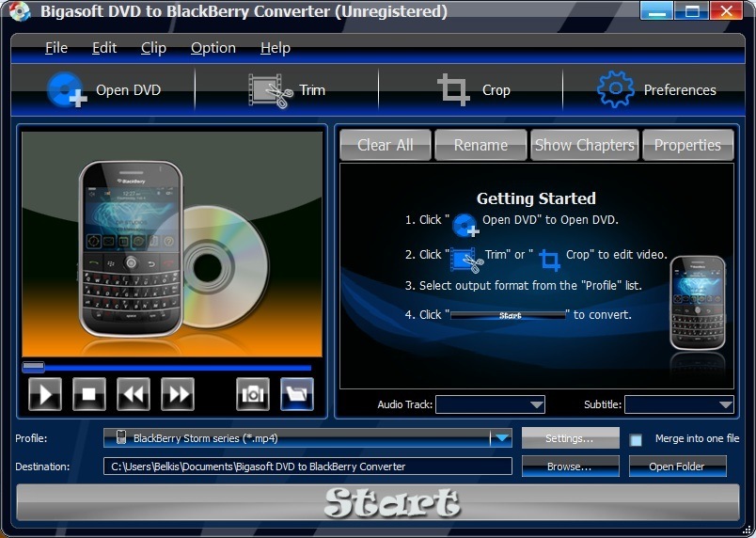
Task: Open the Subtitle dropdown
Action: [x=679, y=404]
